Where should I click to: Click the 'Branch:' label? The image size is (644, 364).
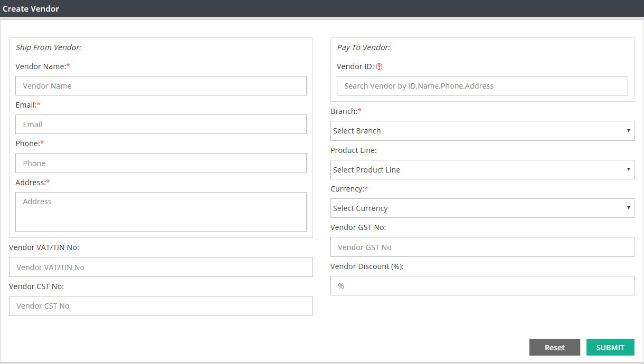click(346, 111)
